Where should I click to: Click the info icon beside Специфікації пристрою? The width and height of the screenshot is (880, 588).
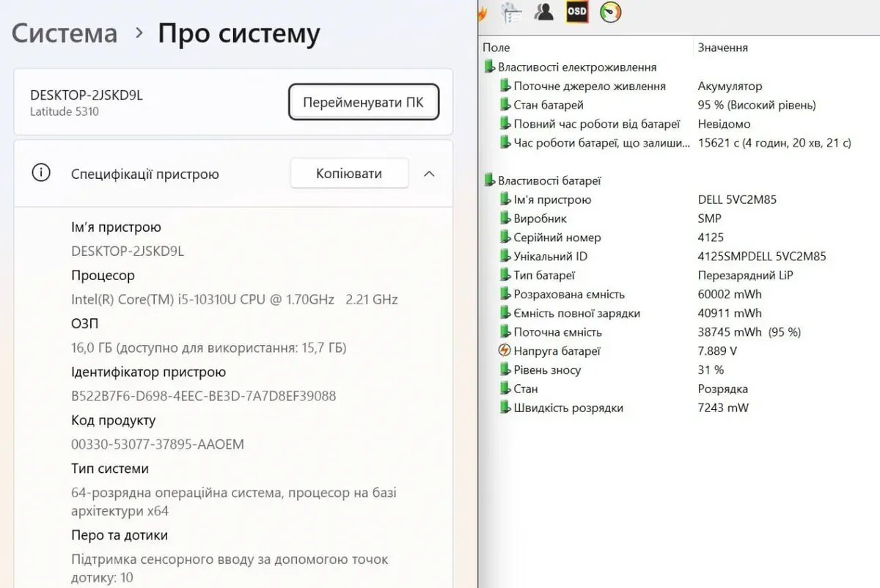tap(41, 174)
